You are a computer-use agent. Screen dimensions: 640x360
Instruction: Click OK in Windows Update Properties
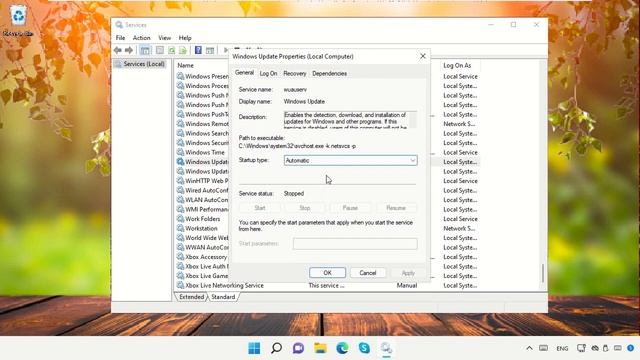(327, 273)
